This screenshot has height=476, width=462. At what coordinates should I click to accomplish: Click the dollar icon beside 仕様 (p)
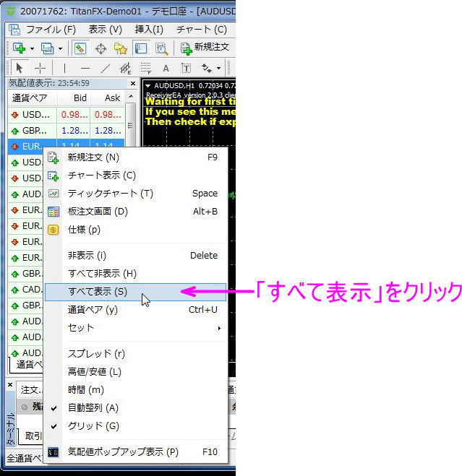[54, 230]
